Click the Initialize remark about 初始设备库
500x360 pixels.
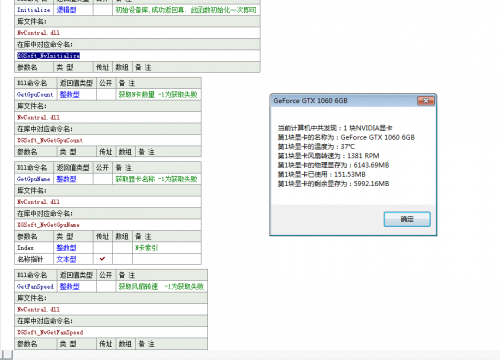(x=186, y=10)
